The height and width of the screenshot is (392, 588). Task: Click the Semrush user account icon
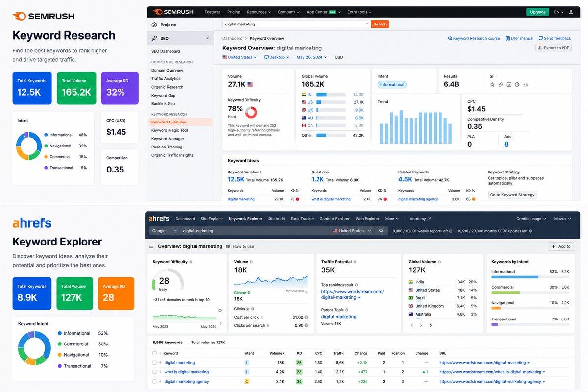click(x=571, y=12)
